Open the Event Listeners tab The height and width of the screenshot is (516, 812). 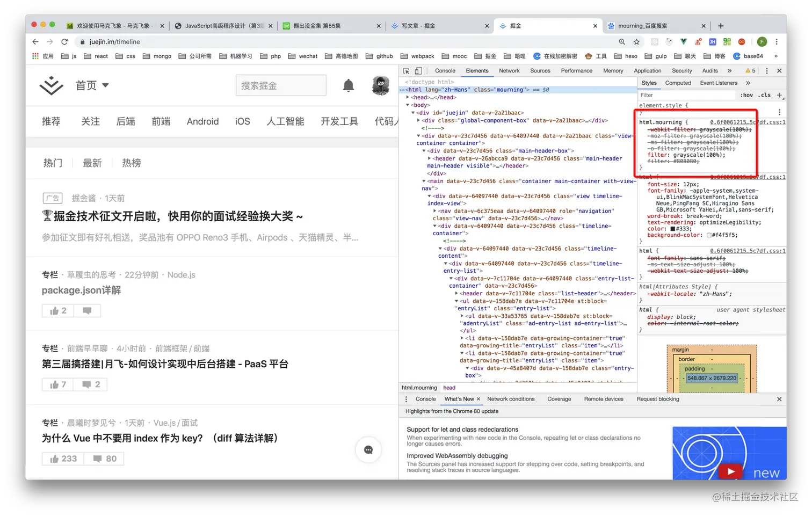point(719,83)
